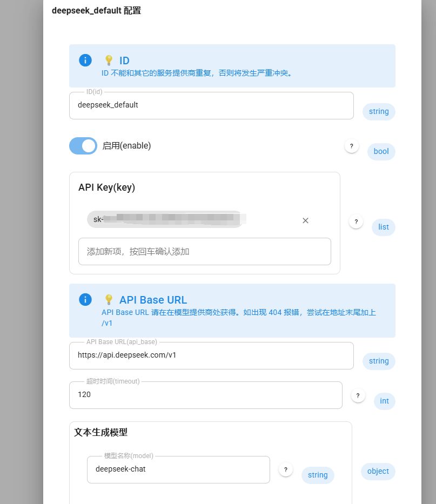Click the API Key(key) heading

coord(106,187)
